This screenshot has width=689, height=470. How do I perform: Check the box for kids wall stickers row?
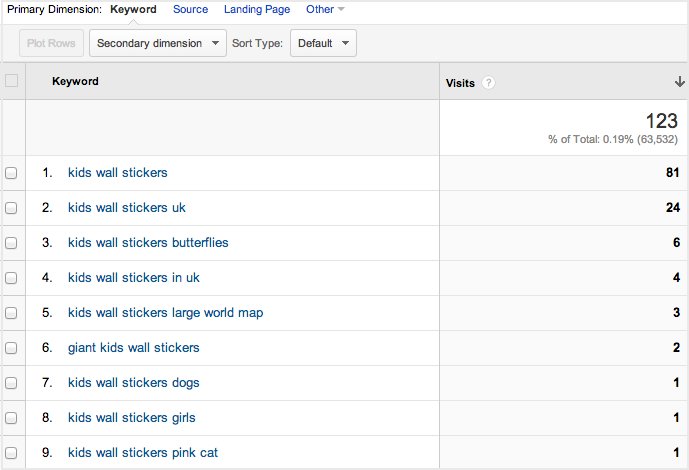pos(11,173)
